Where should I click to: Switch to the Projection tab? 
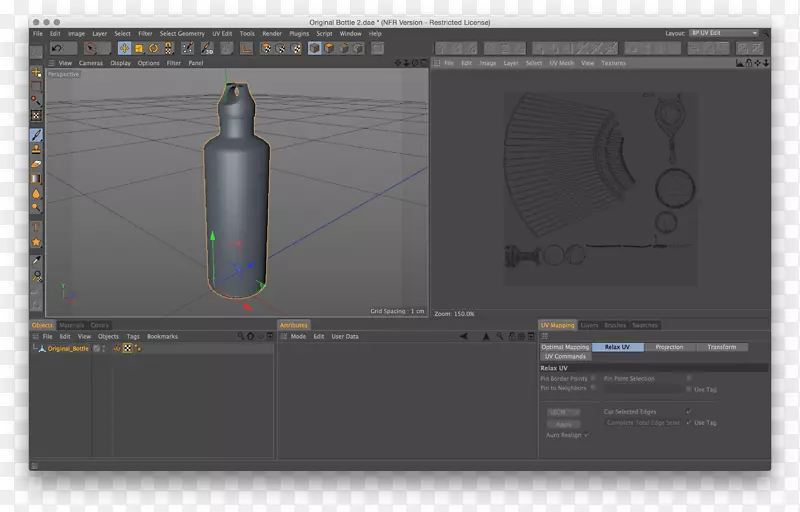(669, 347)
